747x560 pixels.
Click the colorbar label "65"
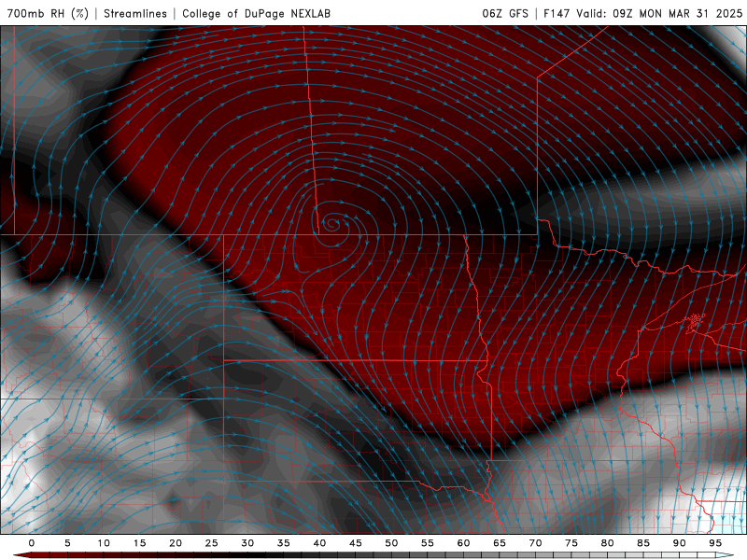tap(500, 543)
